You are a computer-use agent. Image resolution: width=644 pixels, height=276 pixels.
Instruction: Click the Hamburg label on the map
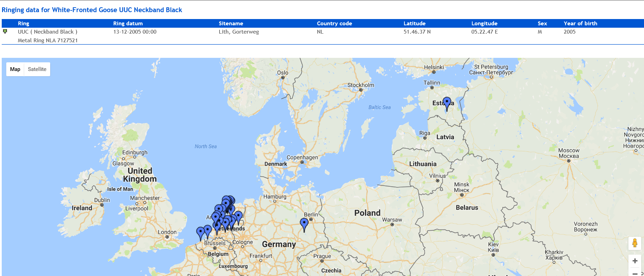click(275, 197)
